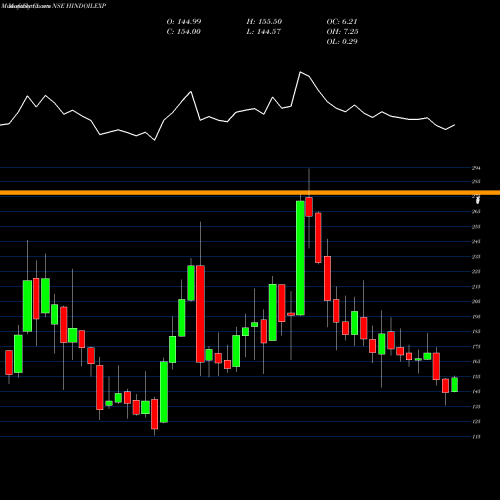Click the OH: 7.25 reading
Image resolution: width=500 pixels, height=500 pixels.
[342, 32]
